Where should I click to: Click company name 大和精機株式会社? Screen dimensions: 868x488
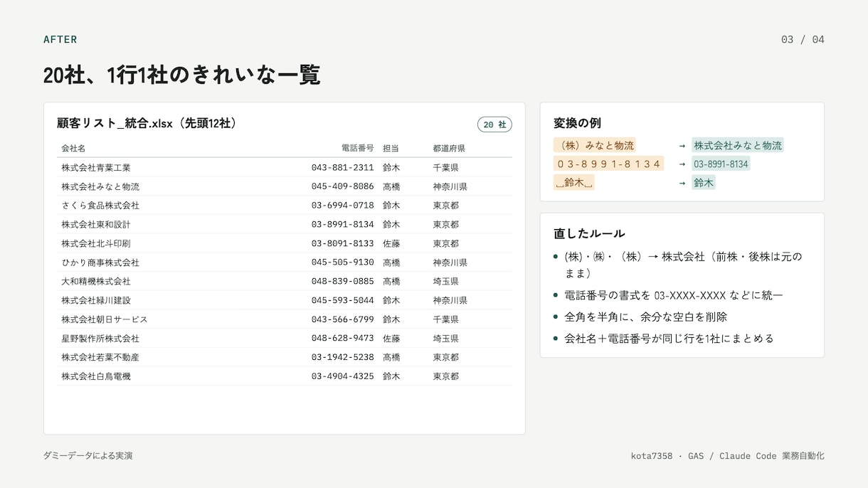[96, 282]
